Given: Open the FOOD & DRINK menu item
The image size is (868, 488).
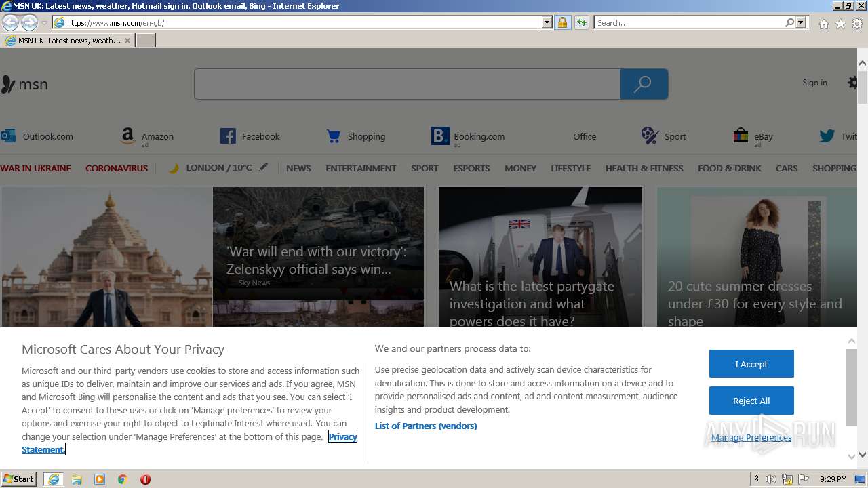Looking at the screenshot, I should [730, 168].
